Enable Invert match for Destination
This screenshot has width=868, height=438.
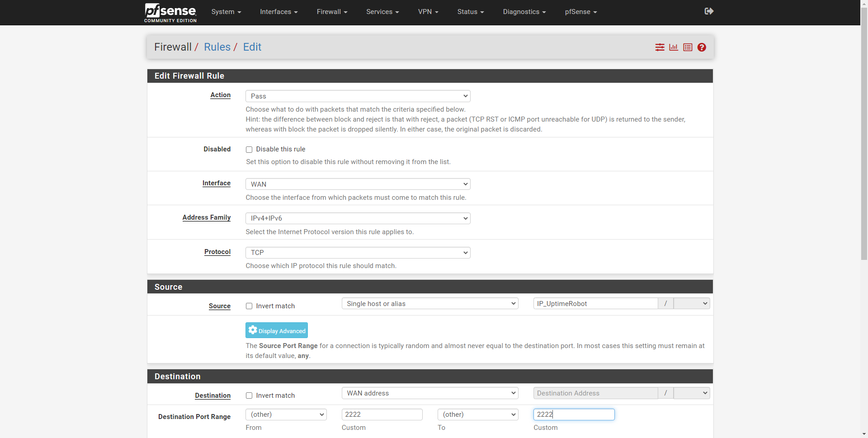[249, 396]
